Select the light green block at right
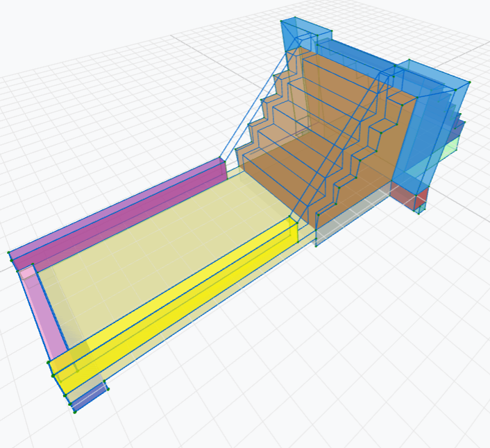490x448 pixels. [x=448, y=150]
